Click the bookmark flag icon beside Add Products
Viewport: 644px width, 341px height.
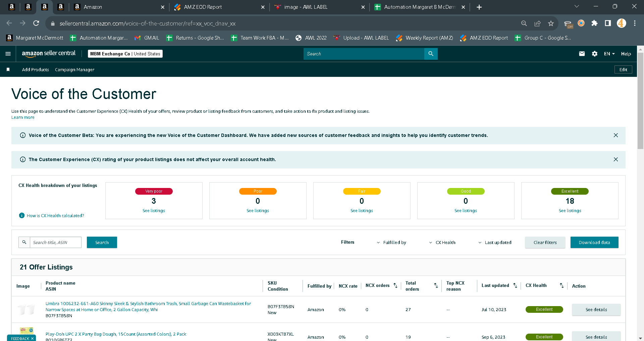pos(8,69)
